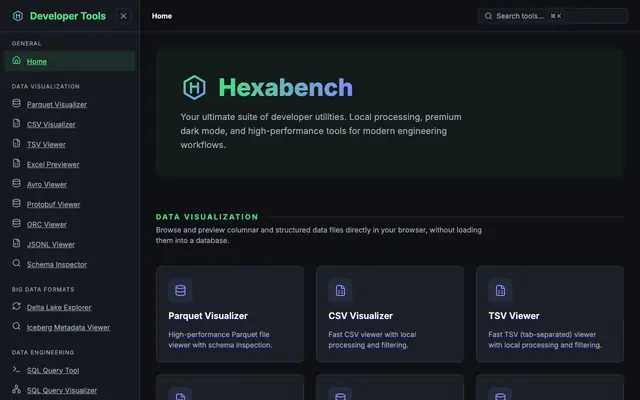Open Parquet Visualizer link in sidebar
The height and width of the screenshot is (400, 640).
tap(57, 104)
